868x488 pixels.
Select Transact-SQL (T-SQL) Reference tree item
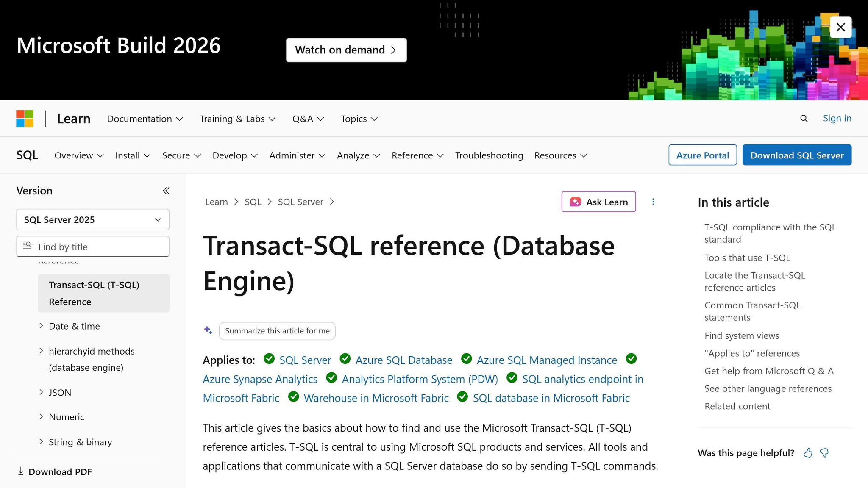click(103, 293)
